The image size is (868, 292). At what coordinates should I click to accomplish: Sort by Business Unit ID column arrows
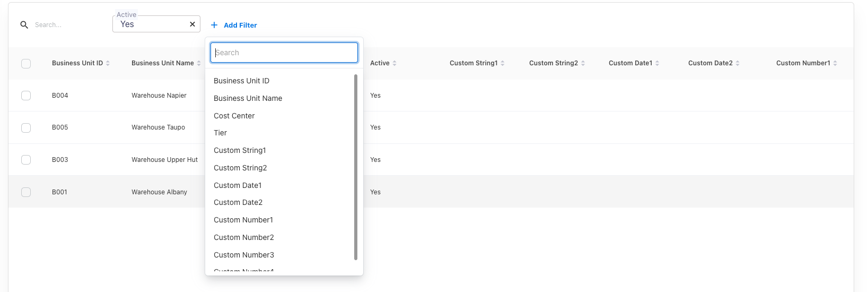pyautogui.click(x=108, y=63)
